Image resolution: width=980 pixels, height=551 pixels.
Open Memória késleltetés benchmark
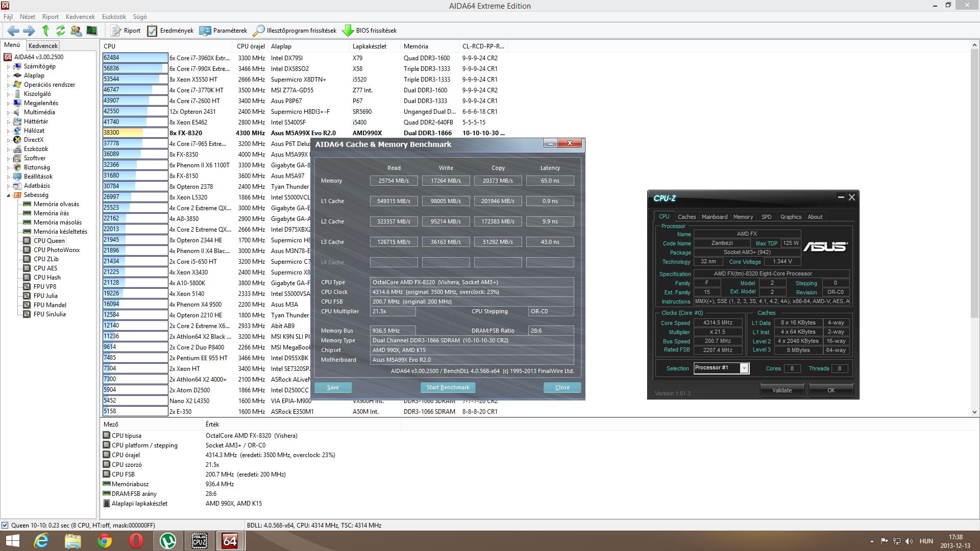60,232
